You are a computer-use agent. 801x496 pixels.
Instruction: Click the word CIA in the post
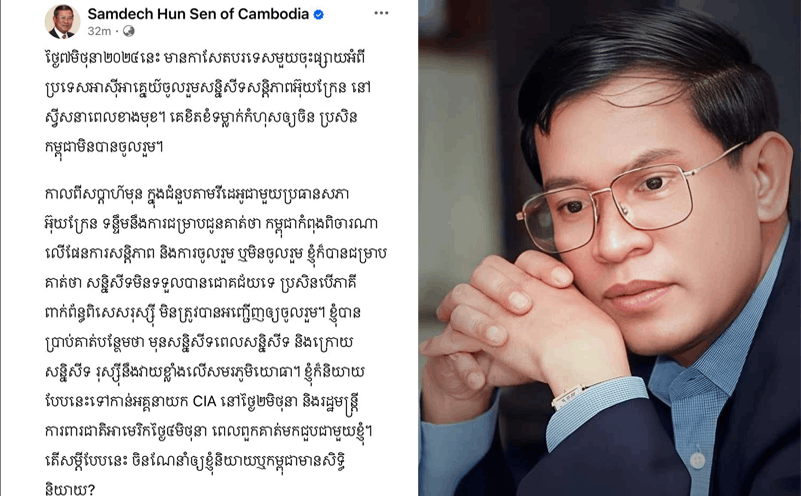(205, 401)
